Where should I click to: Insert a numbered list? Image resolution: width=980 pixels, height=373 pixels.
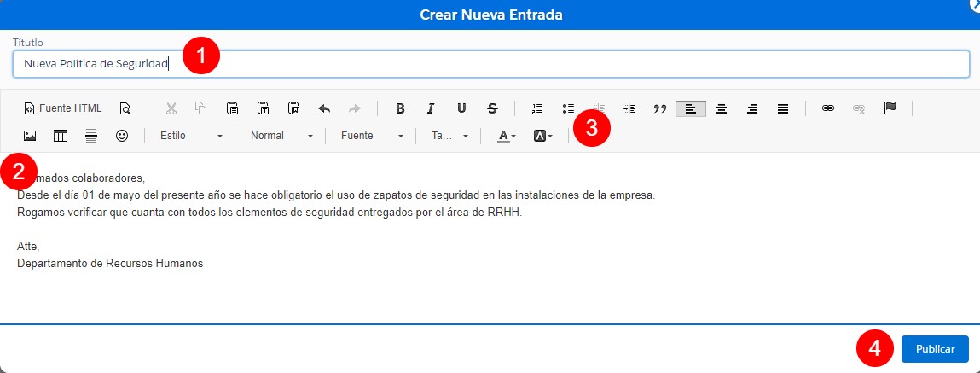point(537,108)
